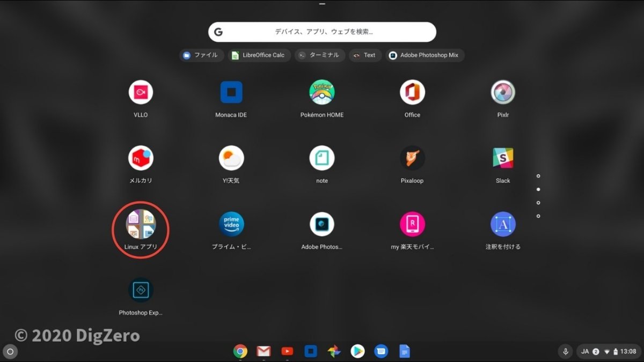
Task: Click the launcher circle button
Action: (x=10, y=352)
